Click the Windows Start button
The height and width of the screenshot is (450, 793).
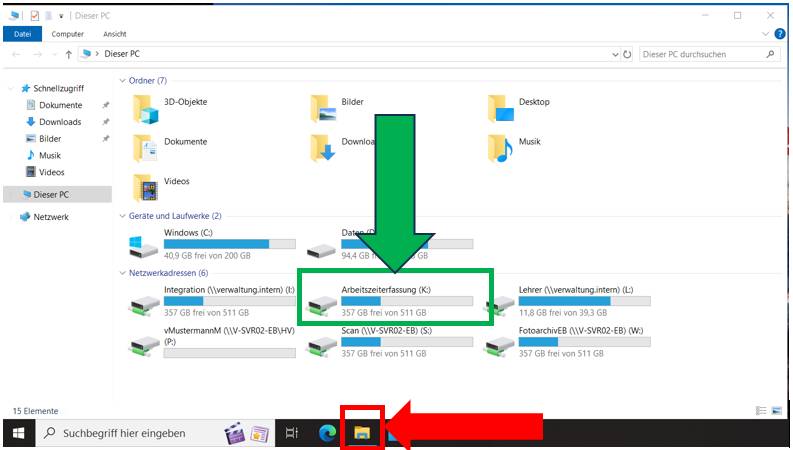click(x=18, y=433)
